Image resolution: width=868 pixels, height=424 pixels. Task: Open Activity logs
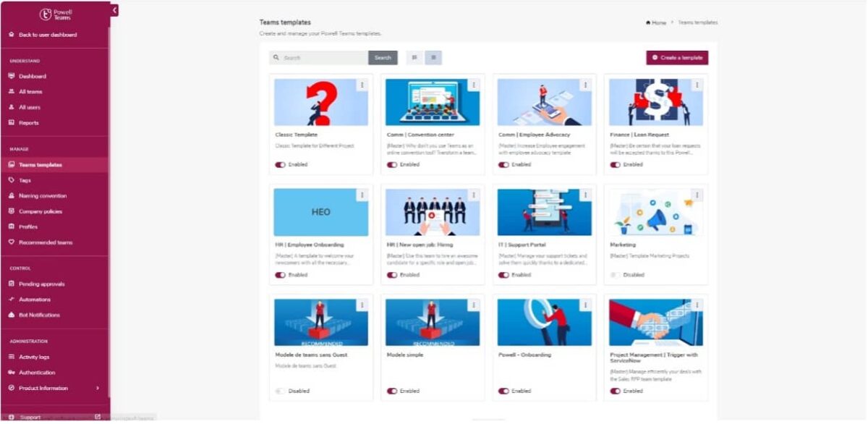click(x=33, y=356)
